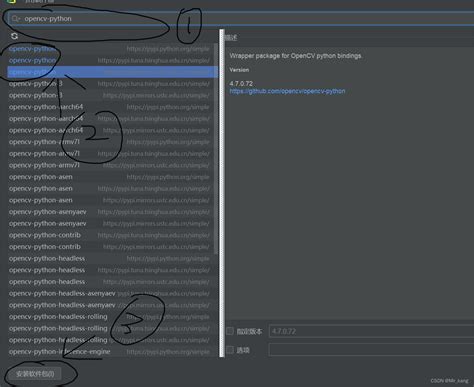Select opencv-python-headless from pypi.python.org

[112, 259]
